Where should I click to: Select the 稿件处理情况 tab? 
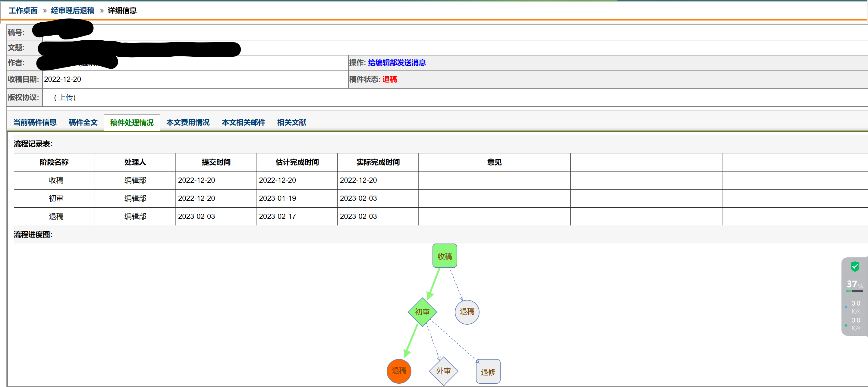(x=132, y=123)
